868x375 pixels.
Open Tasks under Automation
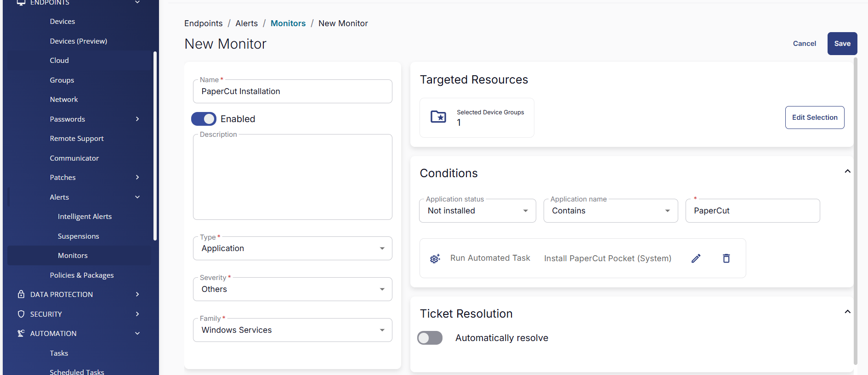[x=59, y=353]
